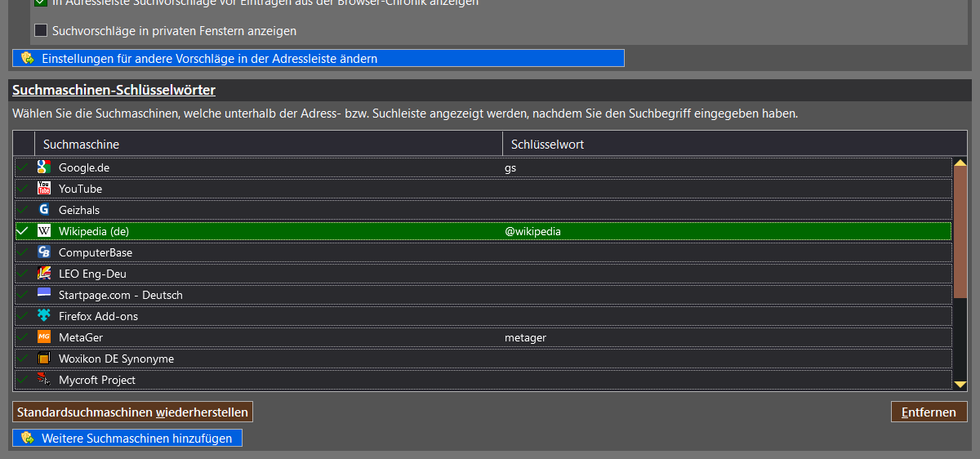Open 'Weitere Suchmaschinen hinzufügen' link
Screen dimensions: 980x459
[127, 439]
